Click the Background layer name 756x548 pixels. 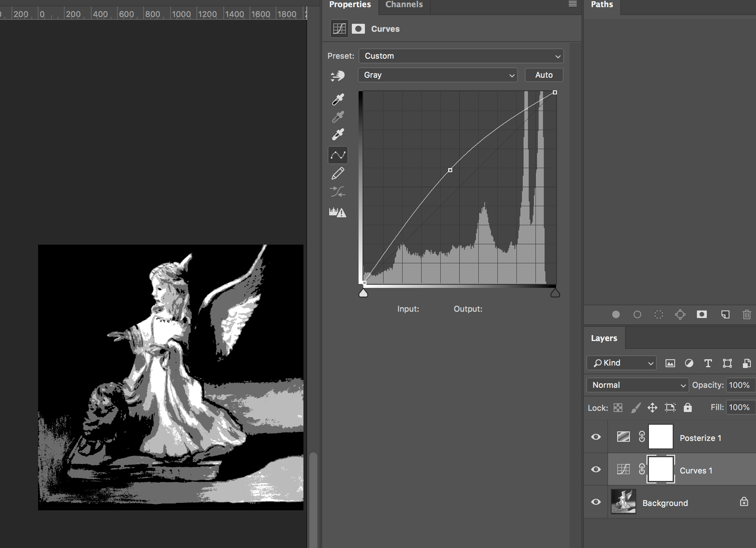coord(665,503)
